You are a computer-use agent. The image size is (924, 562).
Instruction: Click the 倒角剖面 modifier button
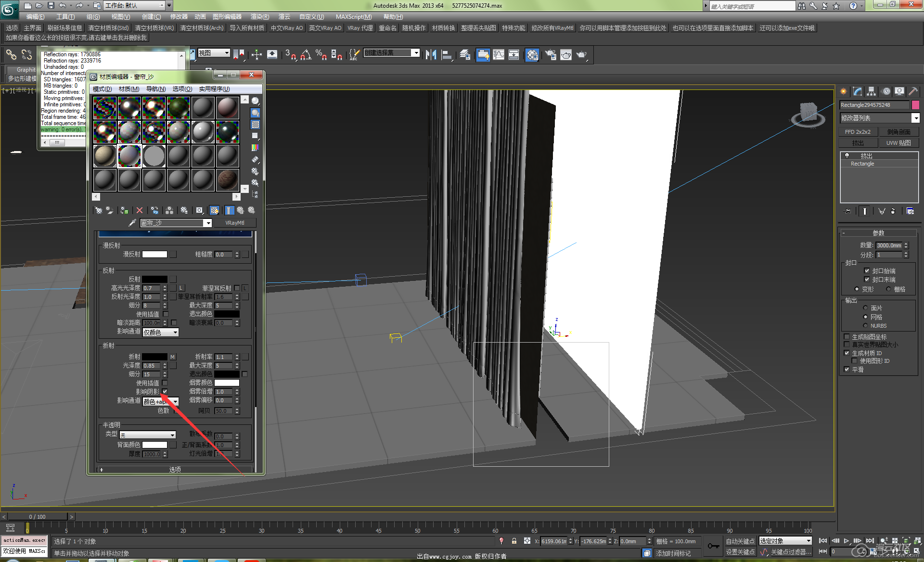click(x=899, y=132)
